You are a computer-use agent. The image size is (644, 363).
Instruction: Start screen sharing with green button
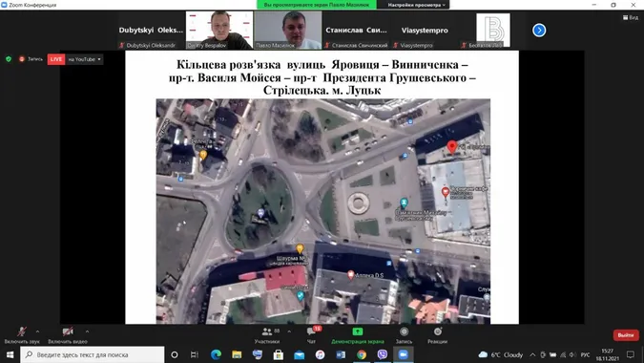pyautogui.click(x=358, y=335)
